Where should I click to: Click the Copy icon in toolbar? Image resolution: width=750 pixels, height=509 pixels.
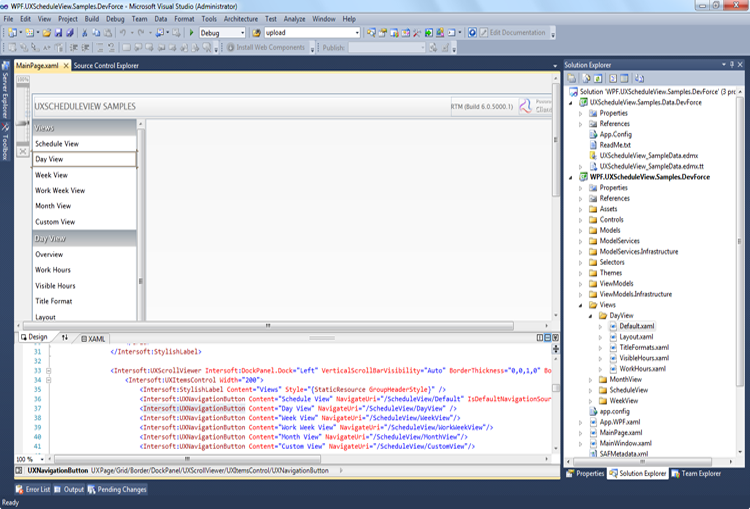96,33
